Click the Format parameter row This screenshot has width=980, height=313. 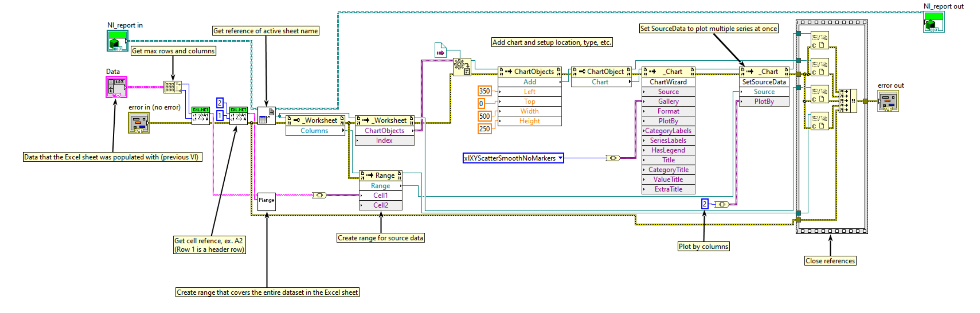pyautogui.click(x=668, y=111)
